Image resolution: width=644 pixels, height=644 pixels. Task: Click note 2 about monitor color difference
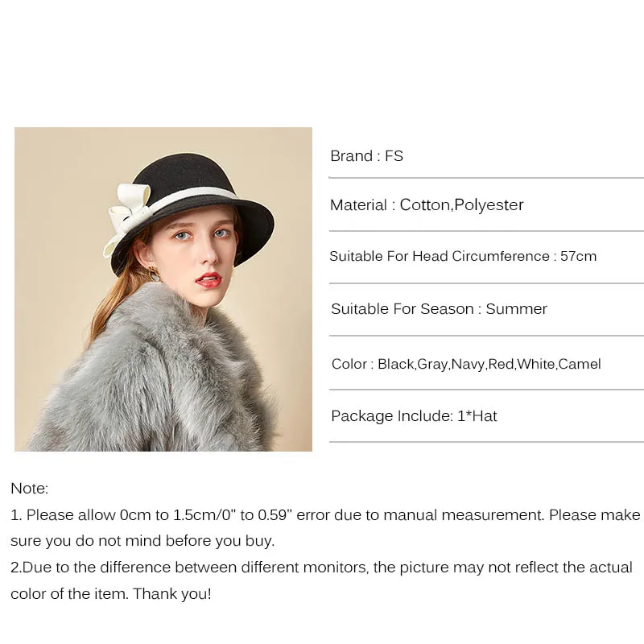pyautogui.click(x=321, y=568)
